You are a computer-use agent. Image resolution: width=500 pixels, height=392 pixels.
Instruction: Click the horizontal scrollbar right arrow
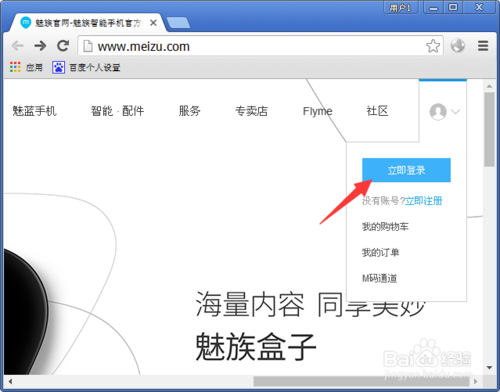[476, 381]
